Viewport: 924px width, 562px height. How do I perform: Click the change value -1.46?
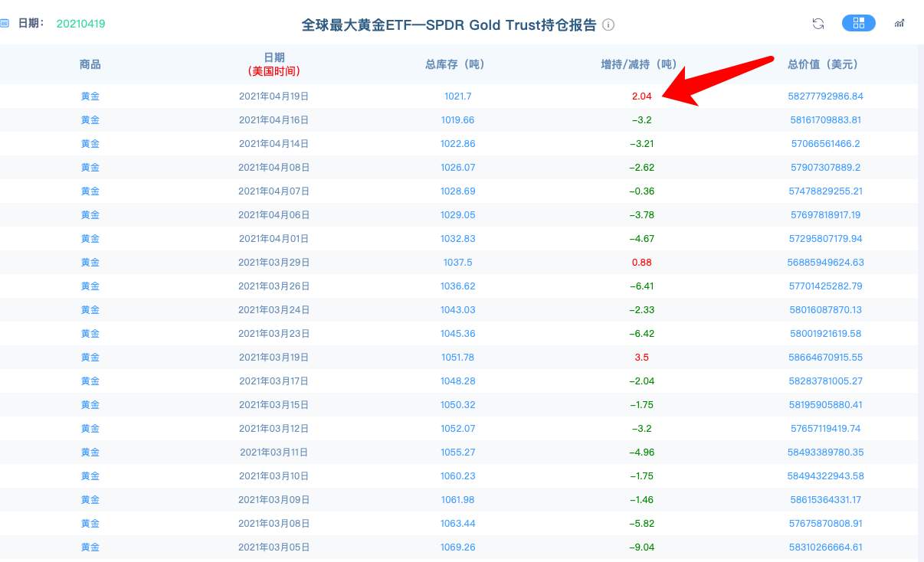[x=642, y=500]
